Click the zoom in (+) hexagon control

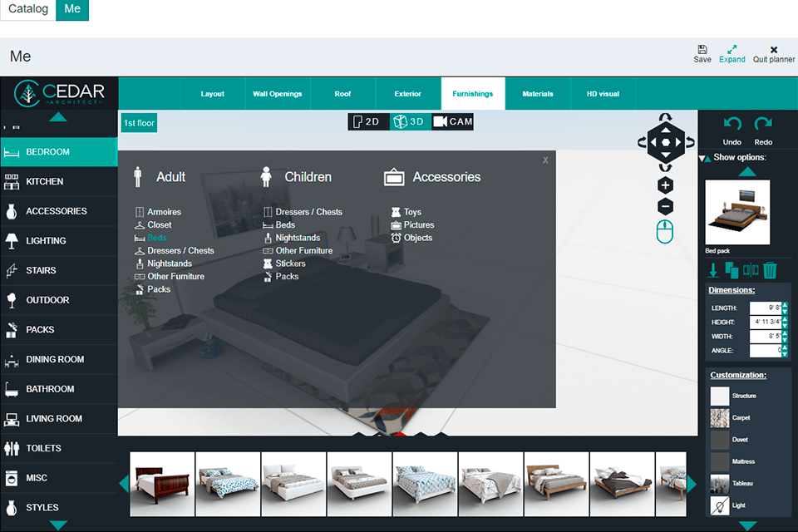pyautogui.click(x=665, y=185)
